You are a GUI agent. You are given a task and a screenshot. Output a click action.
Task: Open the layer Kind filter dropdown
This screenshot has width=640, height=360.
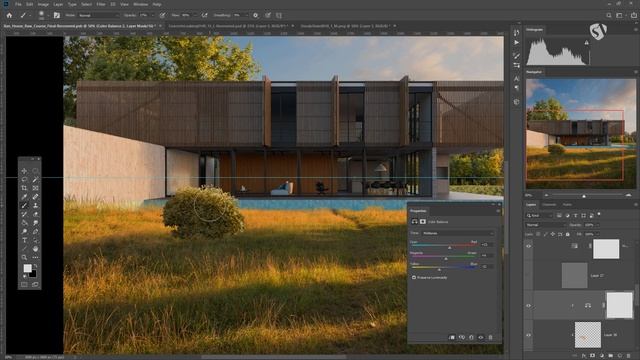[x=539, y=216]
